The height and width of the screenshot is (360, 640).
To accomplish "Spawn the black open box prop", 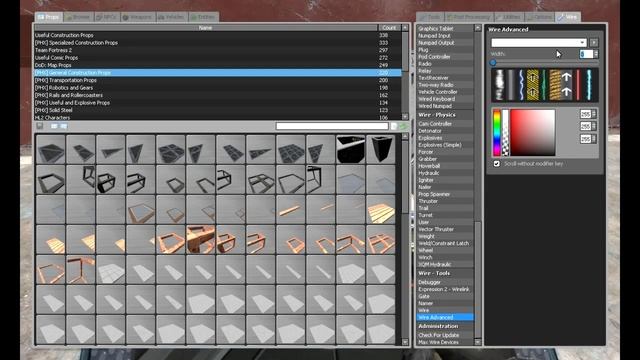I will (351, 149).
